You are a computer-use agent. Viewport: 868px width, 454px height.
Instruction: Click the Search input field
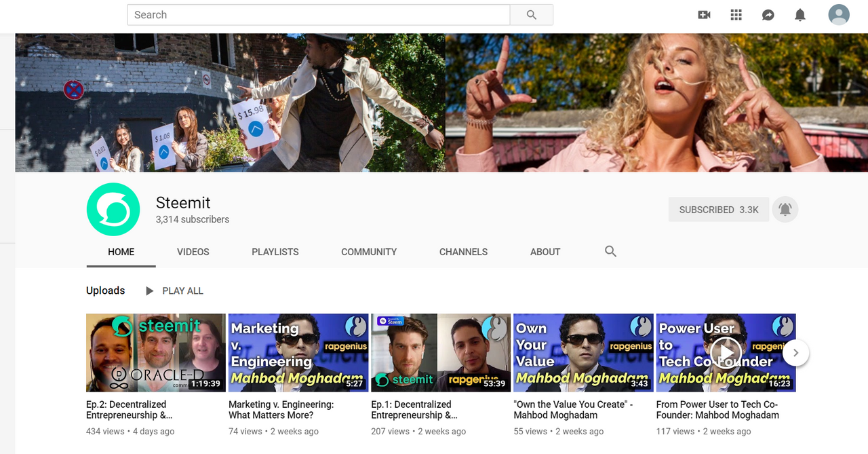point(319,15)
